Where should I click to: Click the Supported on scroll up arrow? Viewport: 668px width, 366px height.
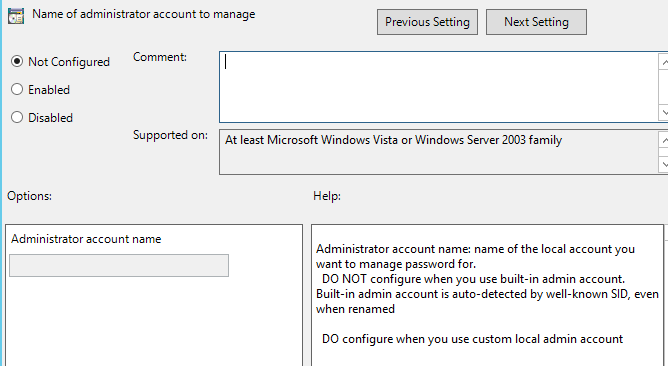663,140
